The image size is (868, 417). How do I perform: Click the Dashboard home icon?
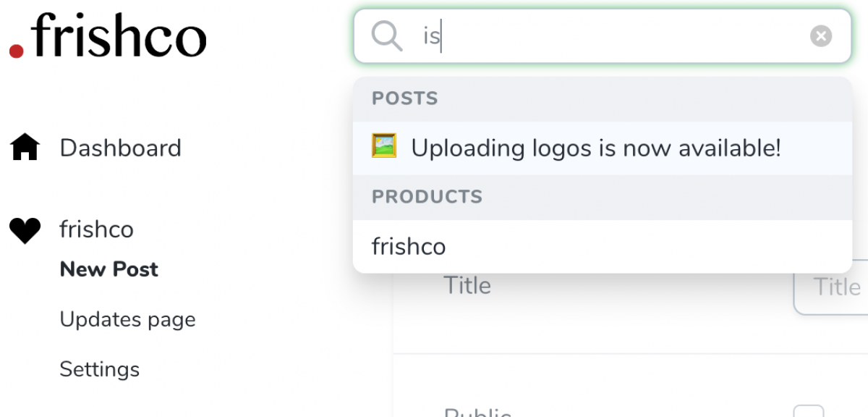(25, 148)
